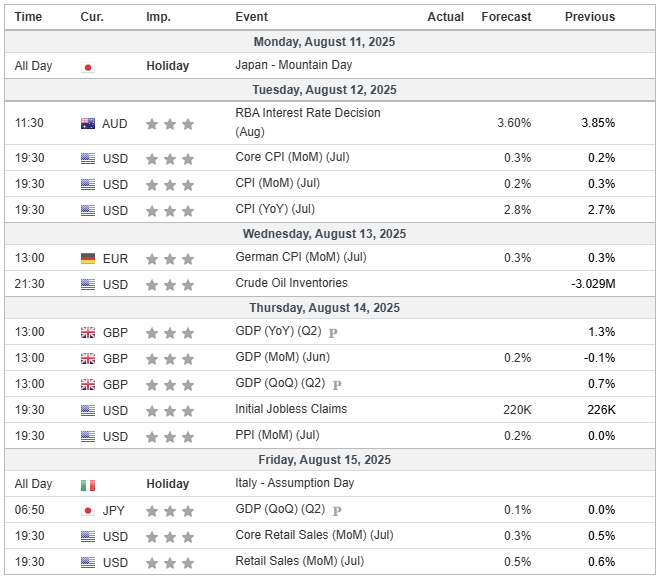Viewport: 659px width, 577px height.
Task: Open the German CPI (MoM) (Jul) event link
Action: click(x=301, y=257)
